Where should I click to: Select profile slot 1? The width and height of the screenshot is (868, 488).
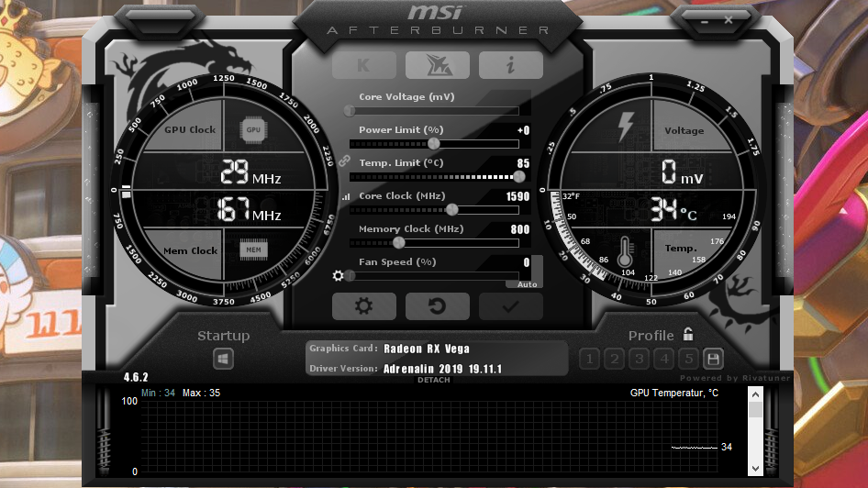590,359
